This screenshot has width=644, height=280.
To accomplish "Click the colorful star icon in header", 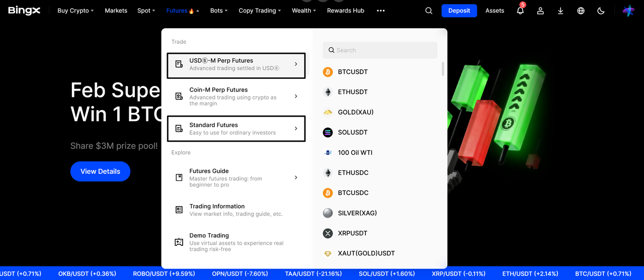I will [628, 11].
